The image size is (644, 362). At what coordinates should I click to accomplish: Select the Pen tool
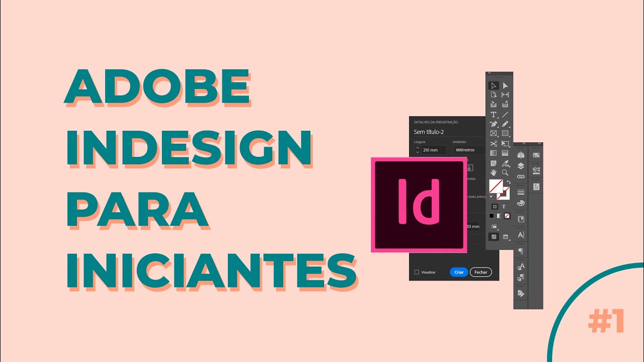point(494,124)
